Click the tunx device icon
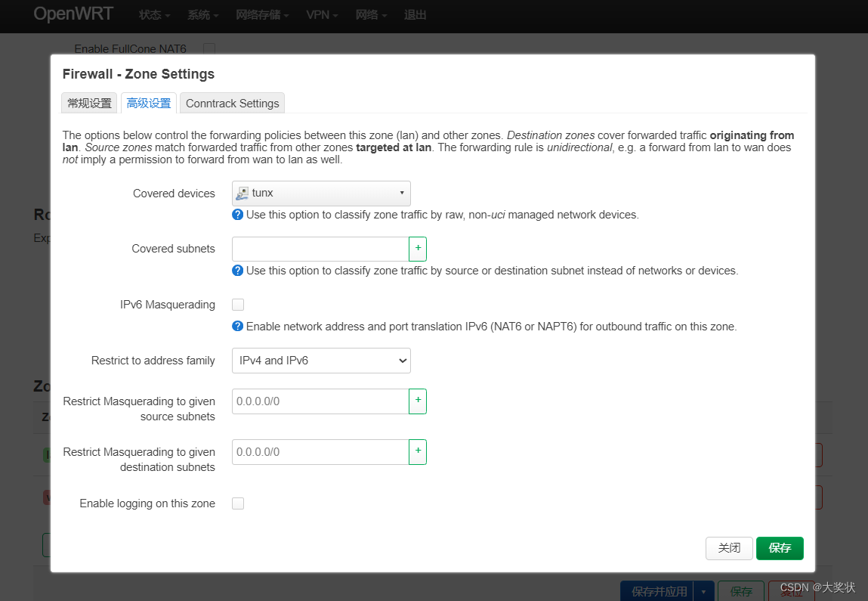This screenshot has height=601, width=868. (242, 194)
